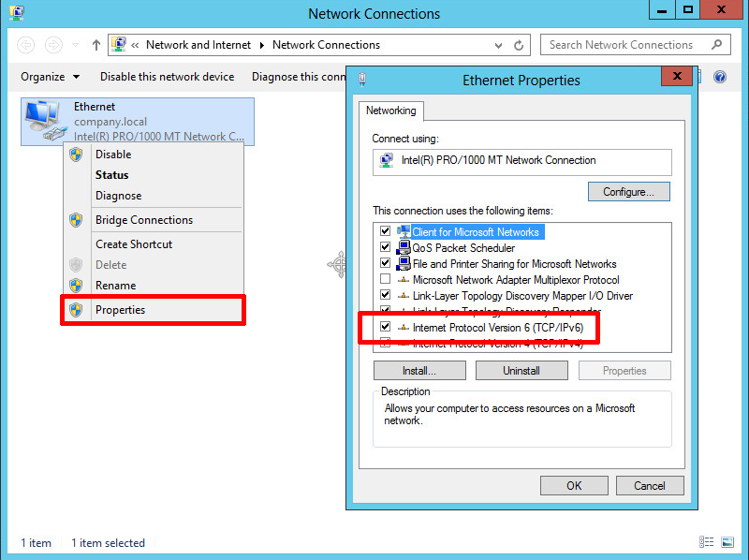Screen dimensions: 749x560
Task: Open Help with the question mark icon
Action: coord(720,77)
